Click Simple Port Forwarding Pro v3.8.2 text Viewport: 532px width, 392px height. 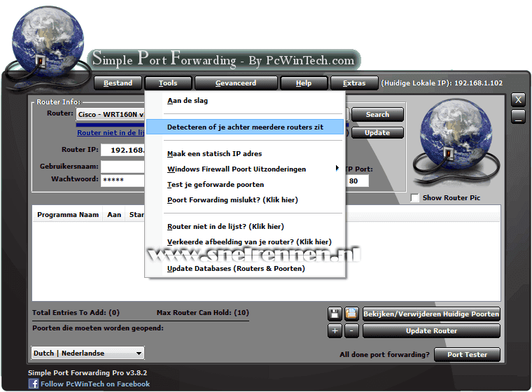87,372
